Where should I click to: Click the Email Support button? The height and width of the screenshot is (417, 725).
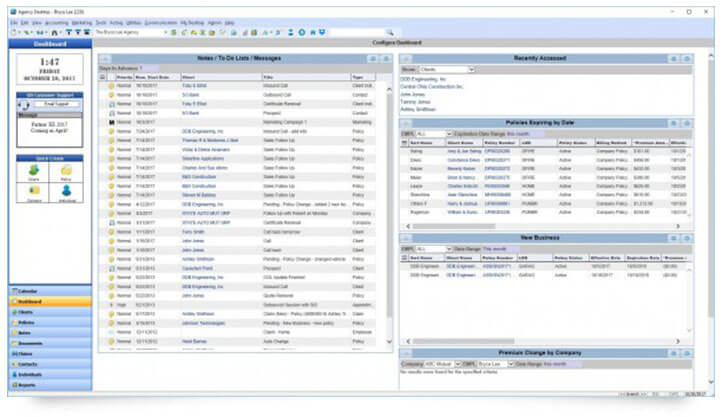pos(56,104)
